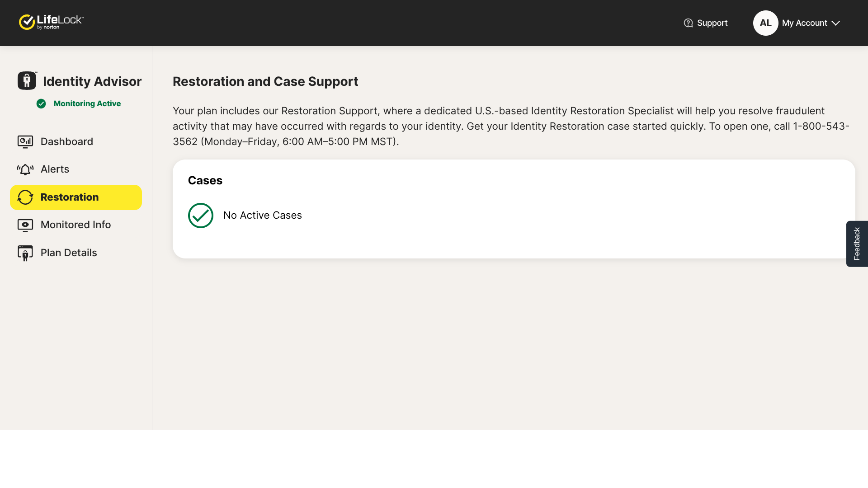Click the Monitoring Active green checkmark
The image size is (868, 488).
(41, 104)
